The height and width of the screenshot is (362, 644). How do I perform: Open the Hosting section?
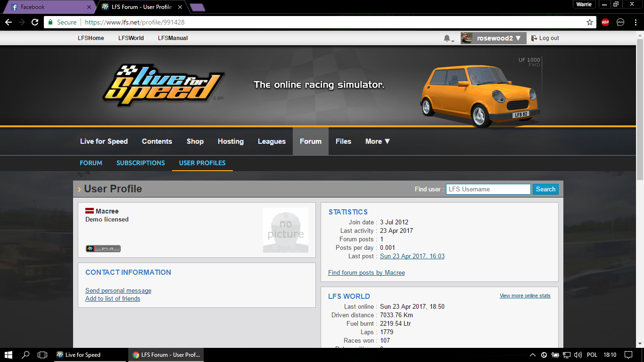pos(231,141)
